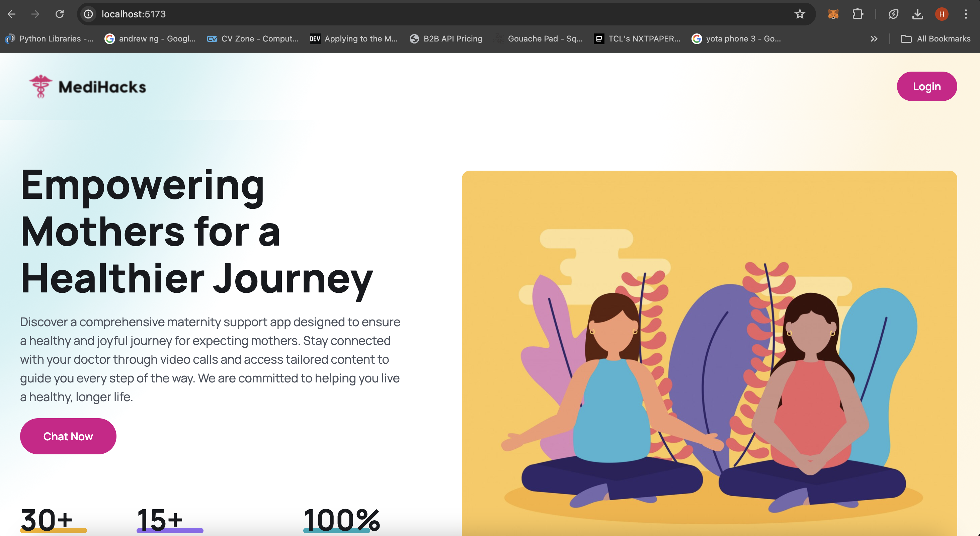Reload the page with the refresh icon

click(59, 14)
